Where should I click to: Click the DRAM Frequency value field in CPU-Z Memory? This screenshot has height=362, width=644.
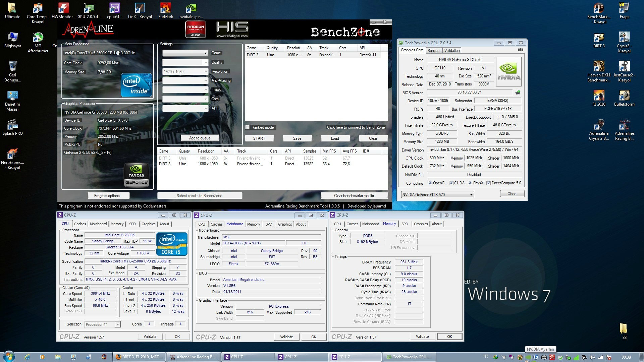(408, 261)
